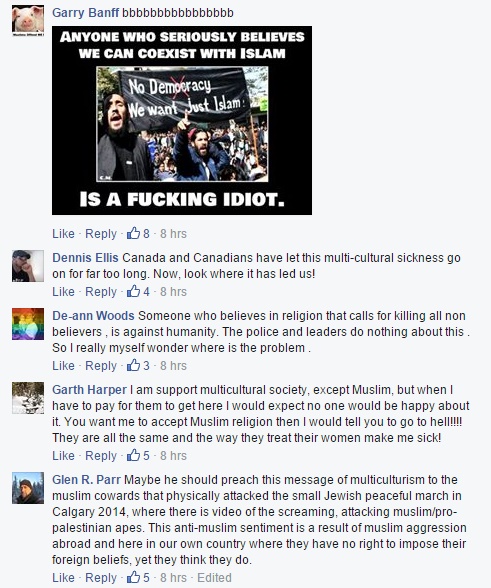Click thumbs-up icon on De-ann Woods comment
The height and width of the screenshot is (588, 491).
point(133,365)
